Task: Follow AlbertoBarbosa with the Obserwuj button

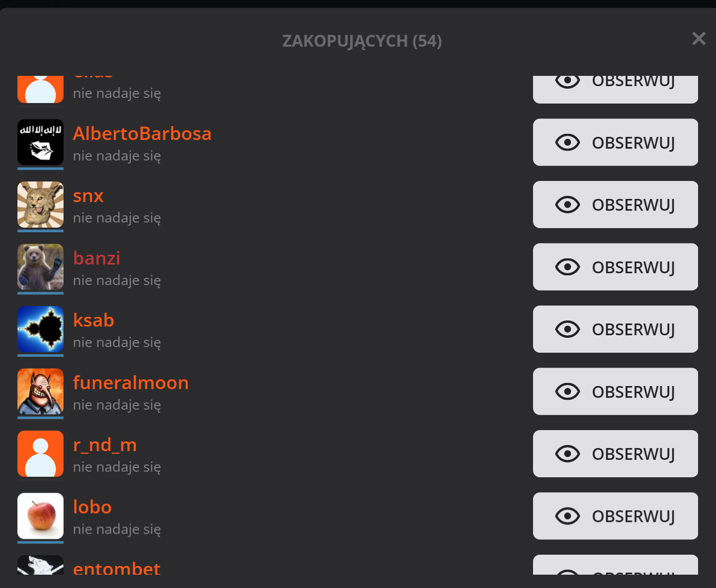Action: click(615, 143)
